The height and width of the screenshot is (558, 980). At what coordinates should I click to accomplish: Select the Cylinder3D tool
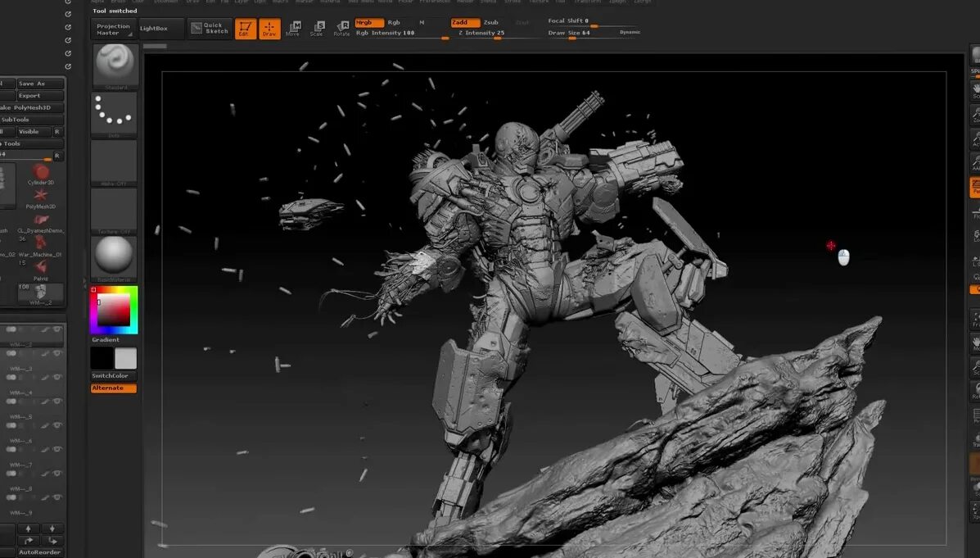pyautogui.click(x=41, y=174)
